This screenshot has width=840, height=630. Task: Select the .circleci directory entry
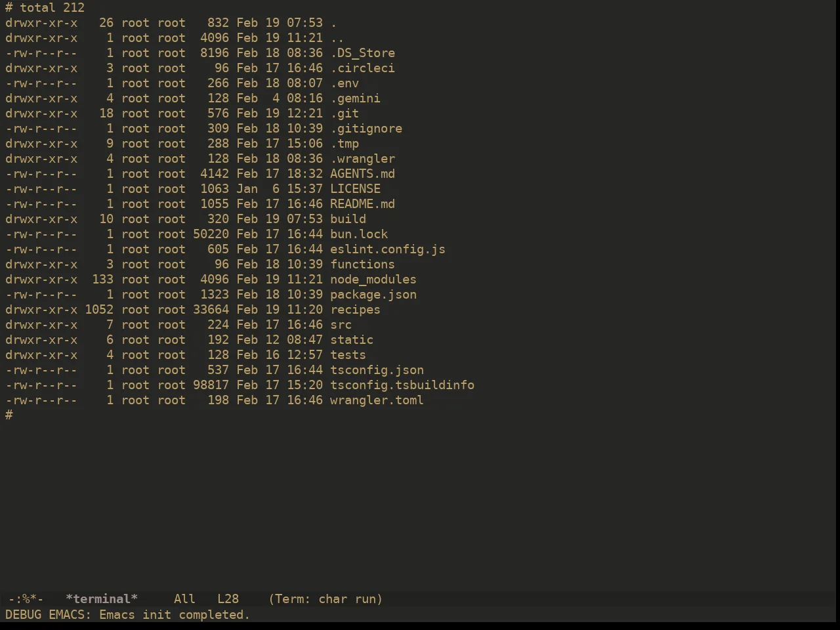[x=362, y=68]
